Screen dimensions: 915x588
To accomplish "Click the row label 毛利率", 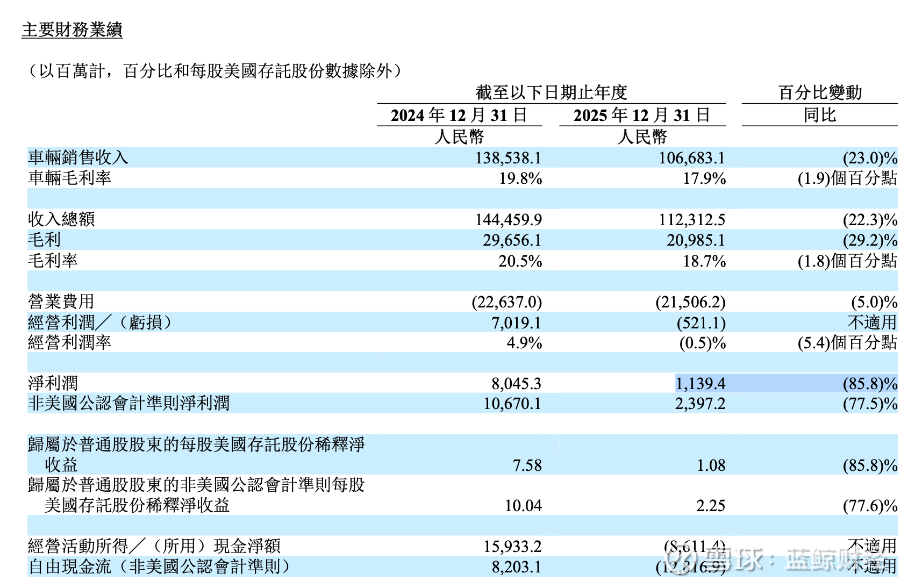I will (53, 261).
